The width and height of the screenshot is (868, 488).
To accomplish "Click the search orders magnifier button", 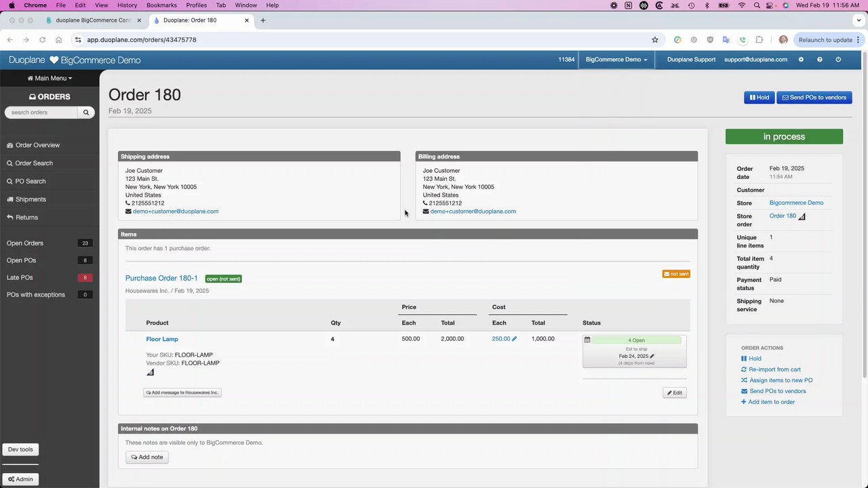I will [86, 113].
